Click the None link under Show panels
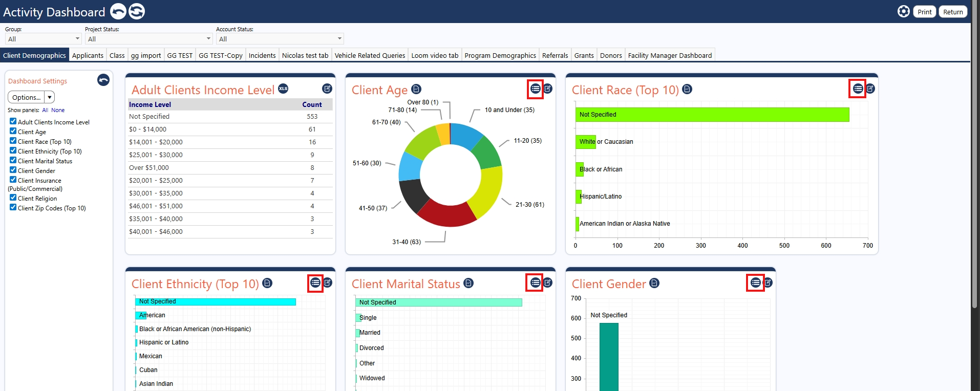 point(58,110)
